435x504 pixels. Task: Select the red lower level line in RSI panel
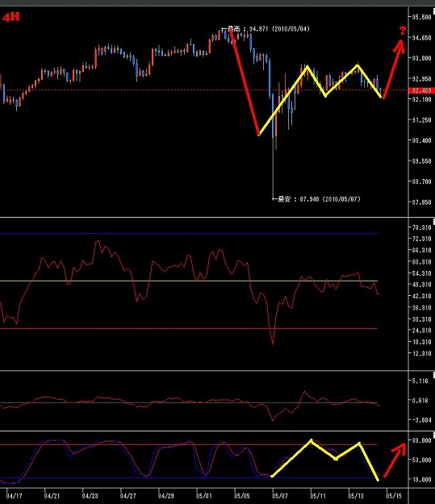pyautogui.click(x=189, y=328)
